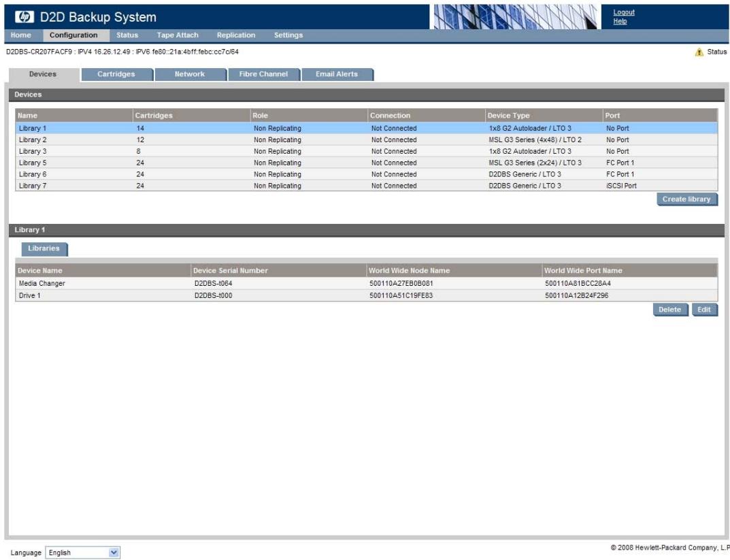Open the Configuration menu

coord(73,35)
